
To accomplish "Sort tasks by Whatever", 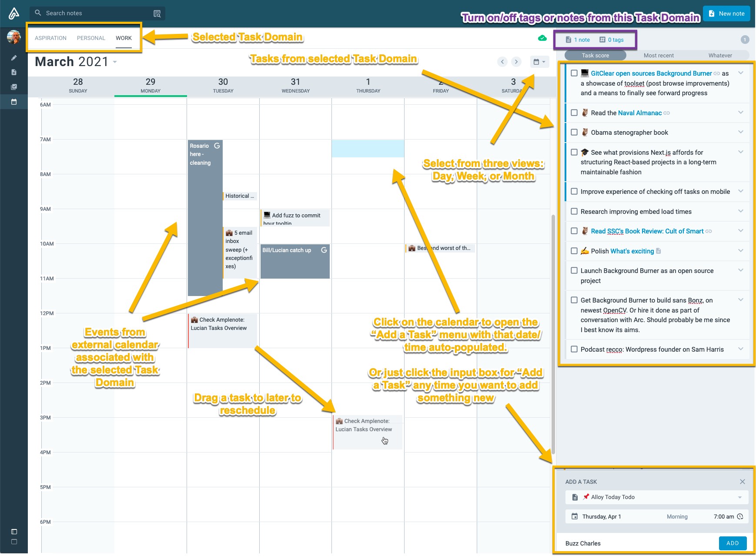I will point(720,55).
